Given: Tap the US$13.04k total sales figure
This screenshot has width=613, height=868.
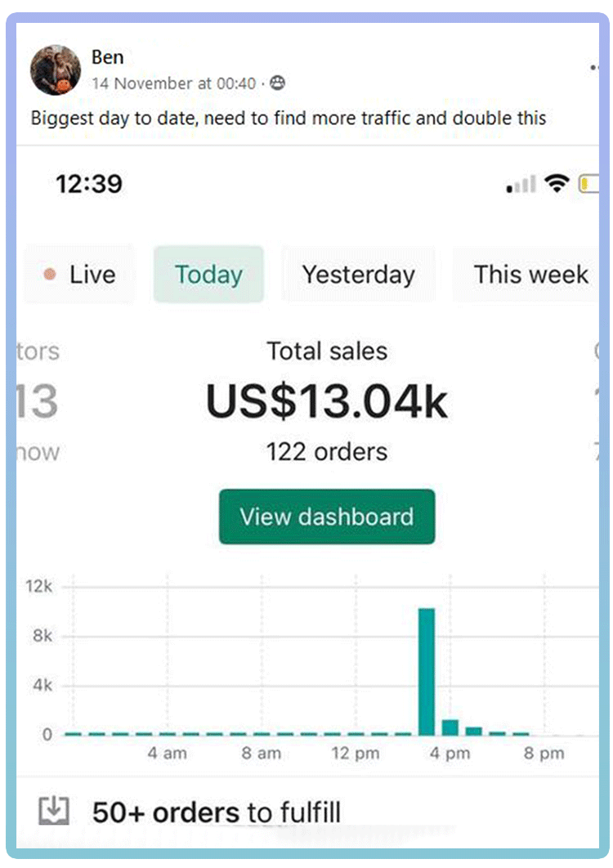Looking at the screenshot, I should pyautogui.click(x=327, y=402).
